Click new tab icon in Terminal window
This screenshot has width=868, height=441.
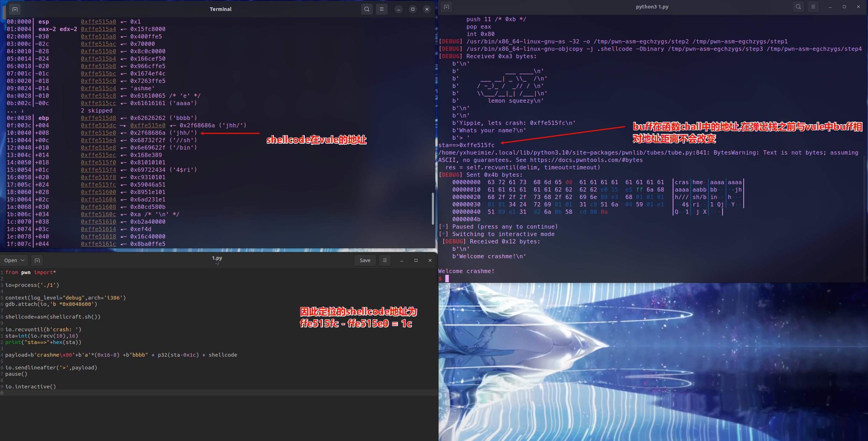pos(15,9)
